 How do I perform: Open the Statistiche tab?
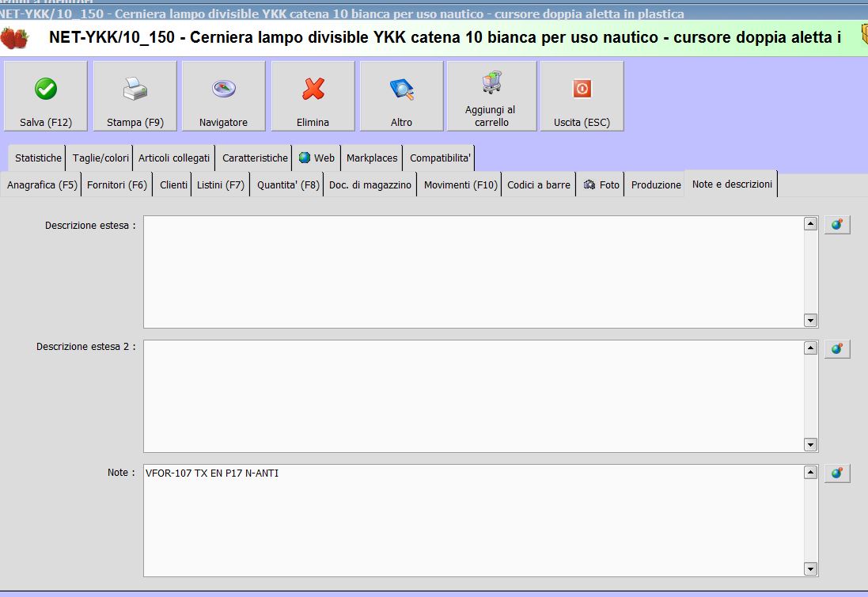point(38,158)
